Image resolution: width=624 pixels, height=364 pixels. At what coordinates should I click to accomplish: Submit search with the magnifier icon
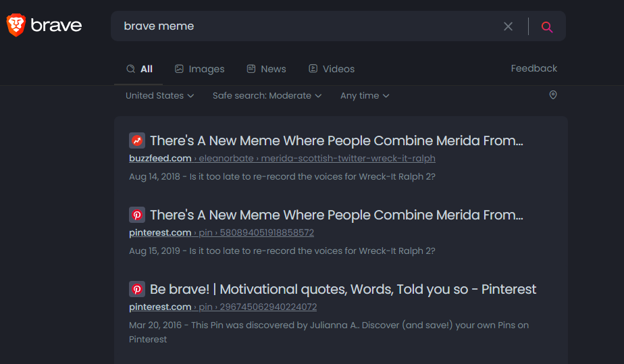pos(547,26)
